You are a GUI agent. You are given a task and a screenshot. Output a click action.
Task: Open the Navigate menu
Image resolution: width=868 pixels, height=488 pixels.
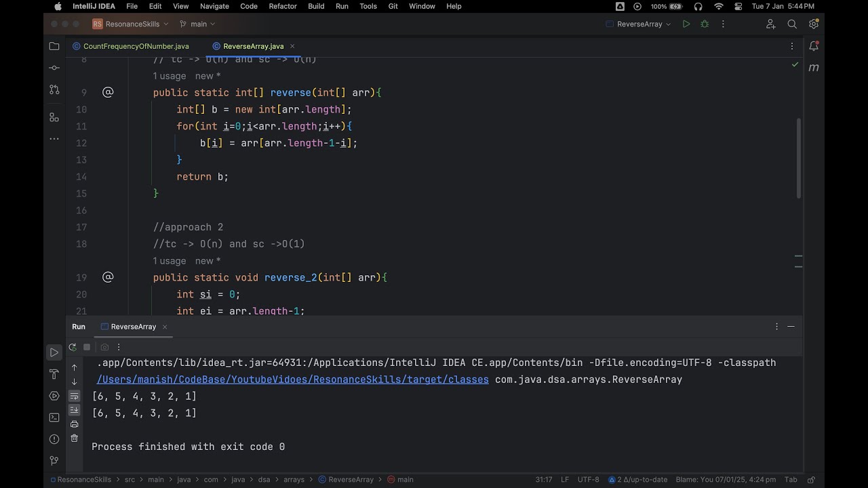click(214, 6)
